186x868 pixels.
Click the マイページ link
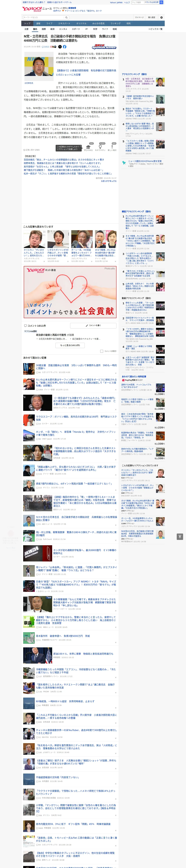(139, 18)
